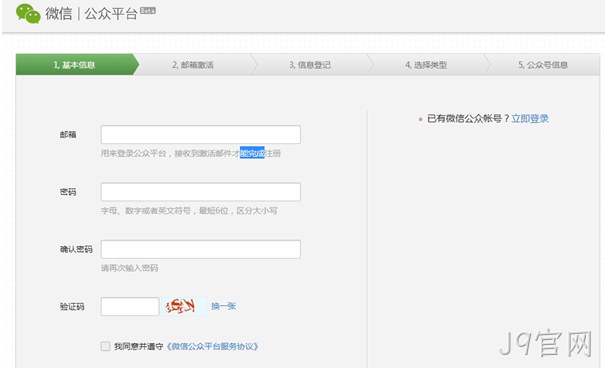Image resolution: width=605 pixels, height=369 pixels.
Task: Select step 2 邮箱激活 tab
Action: [193, 64]
